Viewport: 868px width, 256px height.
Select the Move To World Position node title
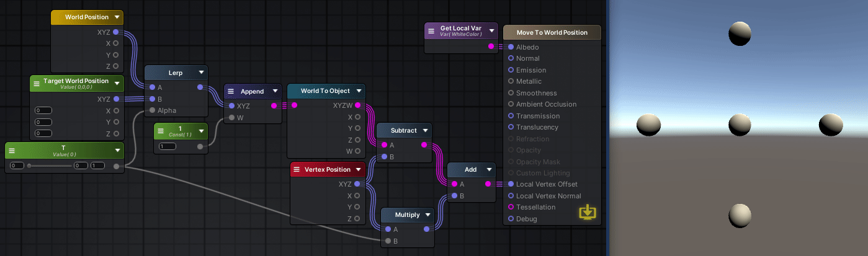click(552, 32)
